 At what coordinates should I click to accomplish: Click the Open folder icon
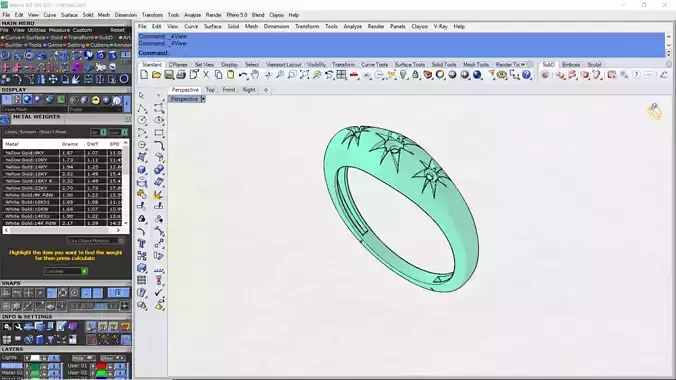[x=156, y=75]
